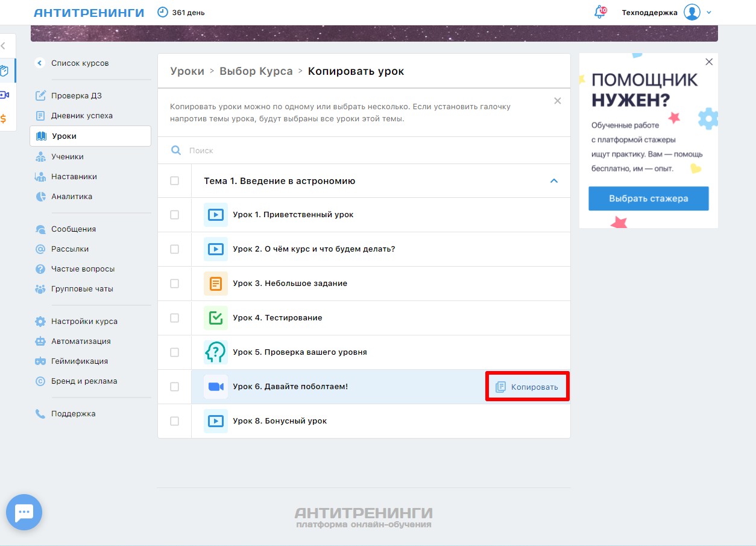Open the Техподдержка account dropdown arrow

[709, 13]
